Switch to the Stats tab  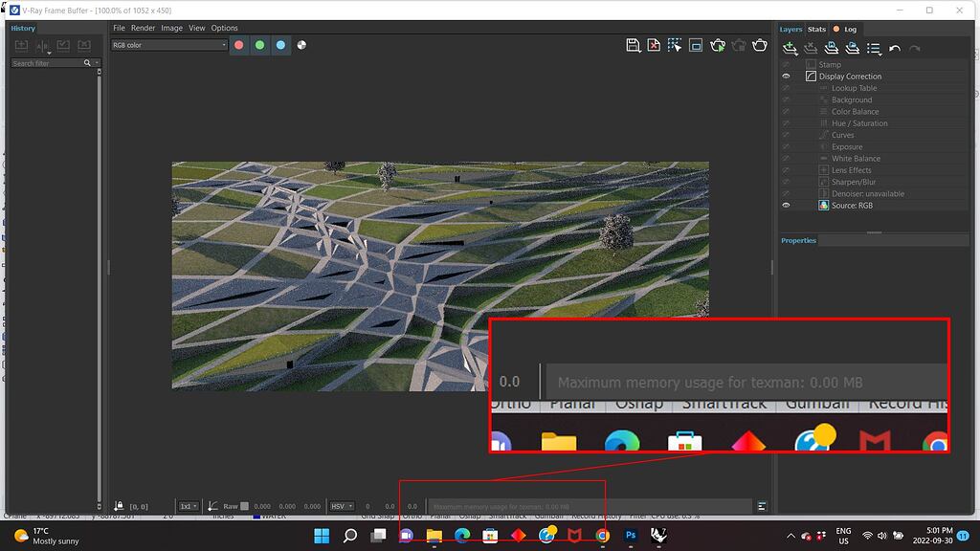[x=816, y=29]
